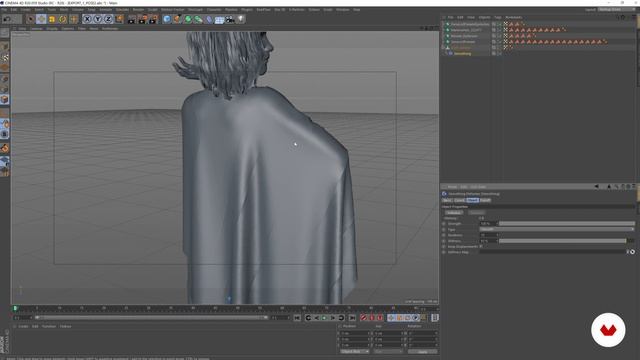Click Material Manager Texture menu
640x360 pixels.
coord(66,327)
